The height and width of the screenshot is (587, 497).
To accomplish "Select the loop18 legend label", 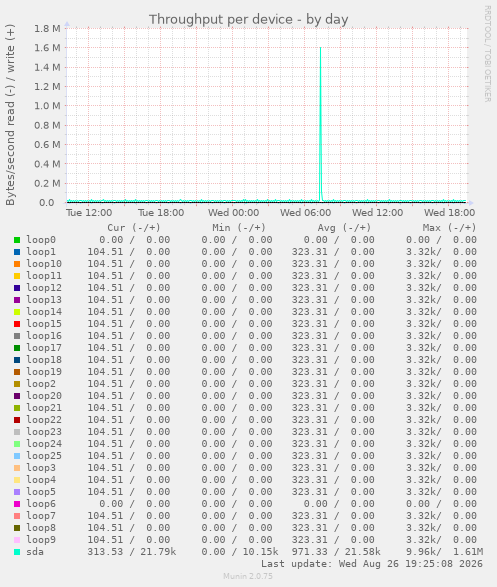I will tap(44, 360).
